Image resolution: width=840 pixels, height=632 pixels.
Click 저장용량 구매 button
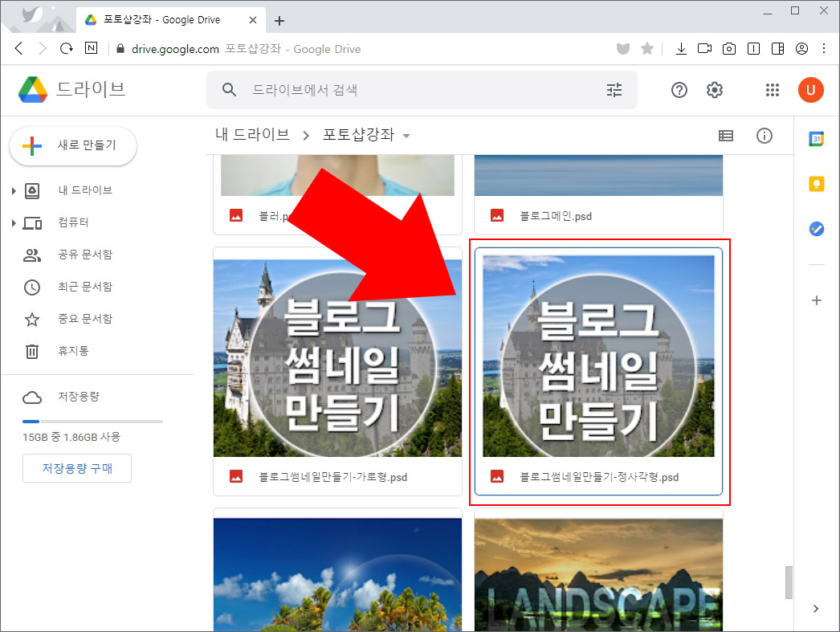coord(77,468)
